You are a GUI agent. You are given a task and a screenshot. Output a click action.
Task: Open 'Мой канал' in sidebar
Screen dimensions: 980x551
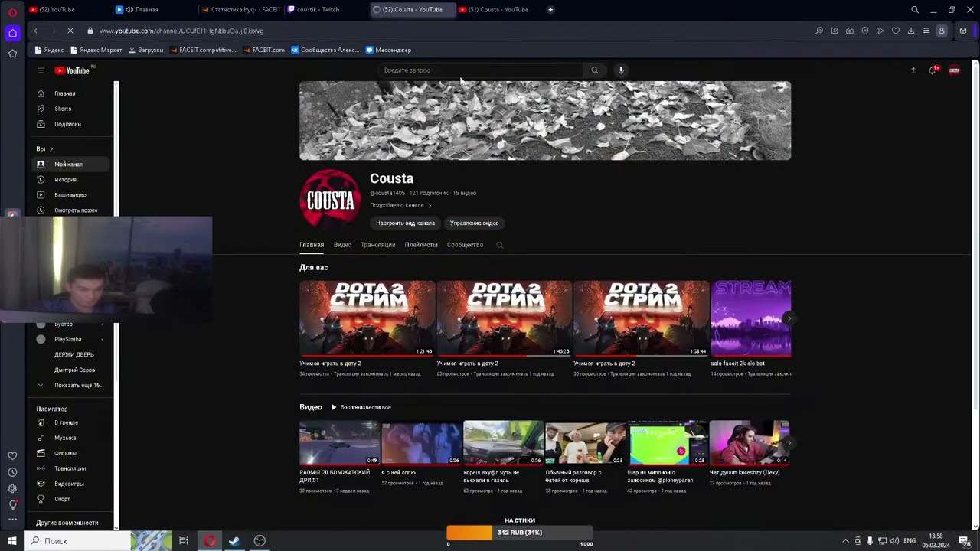(x=72, y=165)
